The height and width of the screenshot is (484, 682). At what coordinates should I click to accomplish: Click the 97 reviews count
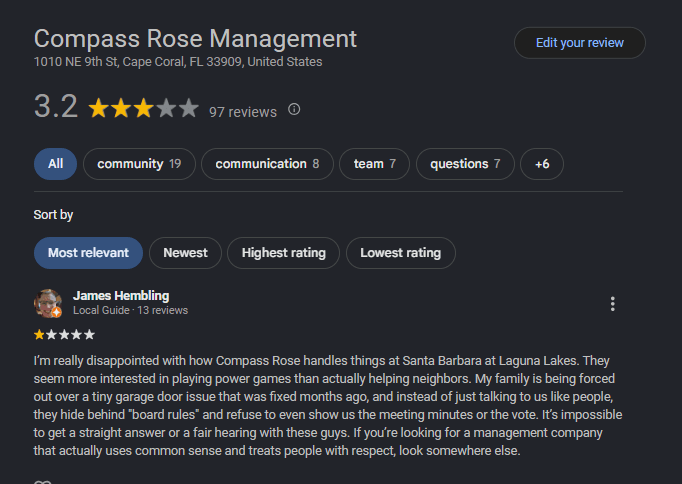click(x=243, y=112)
